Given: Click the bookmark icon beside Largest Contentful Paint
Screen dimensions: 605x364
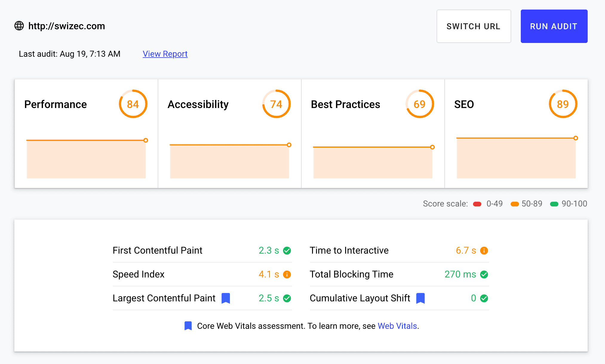Looking at the screenshot, I should pyautogui.click(x=226, y=298).
